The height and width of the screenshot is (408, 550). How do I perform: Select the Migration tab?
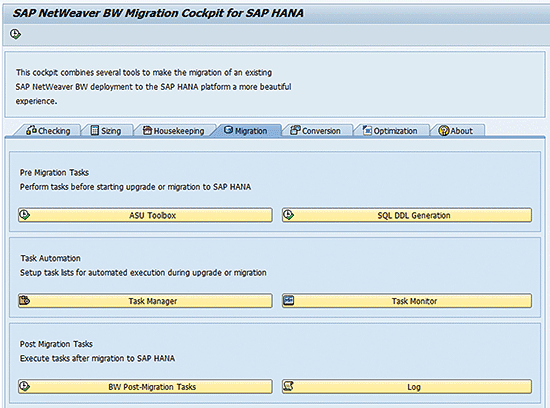click(x=246, y=131)
